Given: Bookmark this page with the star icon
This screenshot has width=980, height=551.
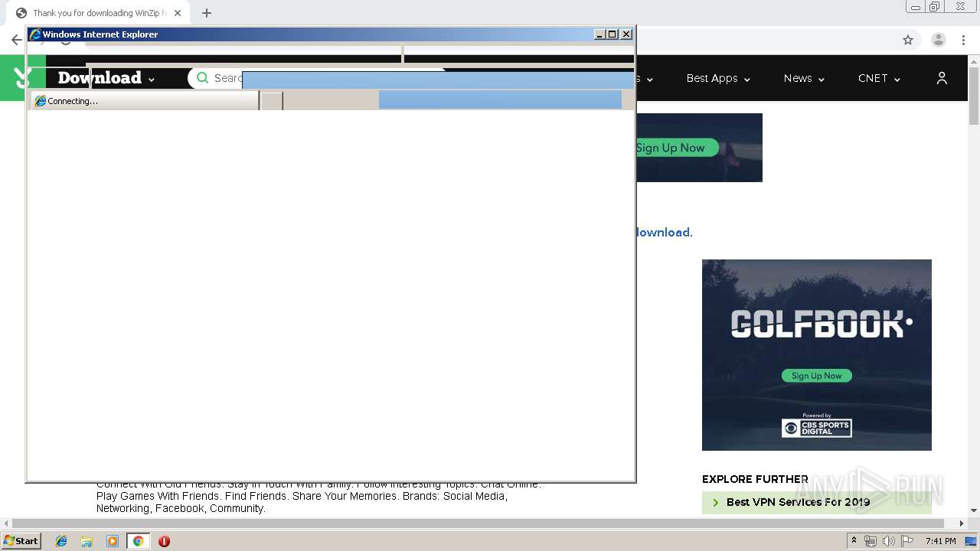Looking at the screenshot, I should (x=908, y=40).
